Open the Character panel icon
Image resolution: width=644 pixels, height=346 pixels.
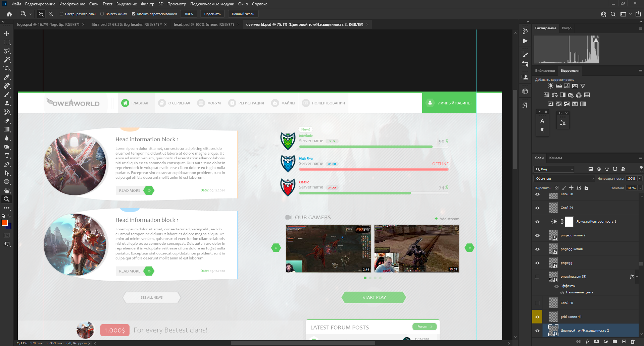543,121
